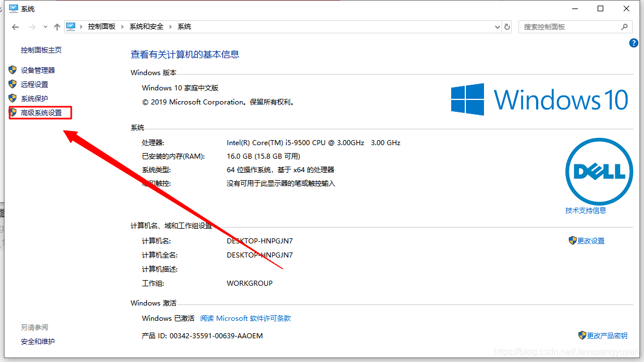Select WORKGROUP text
The width and height of the screenshot is (644, 362).
coord(249,283)
